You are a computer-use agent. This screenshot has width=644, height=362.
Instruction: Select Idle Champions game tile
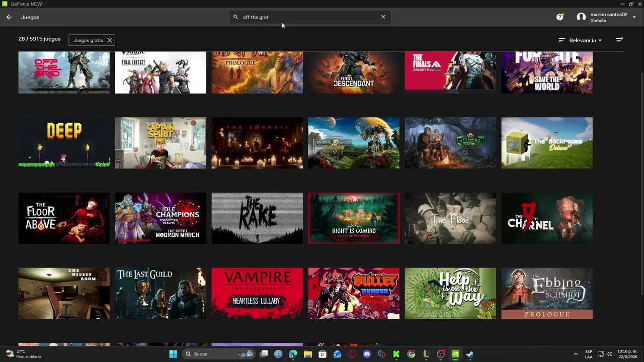pos(160,218)
